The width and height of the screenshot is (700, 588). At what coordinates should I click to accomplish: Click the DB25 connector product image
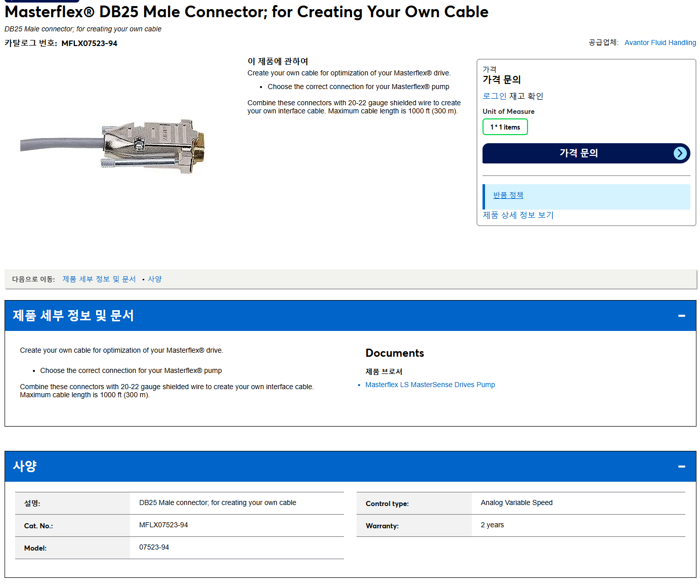113,146
